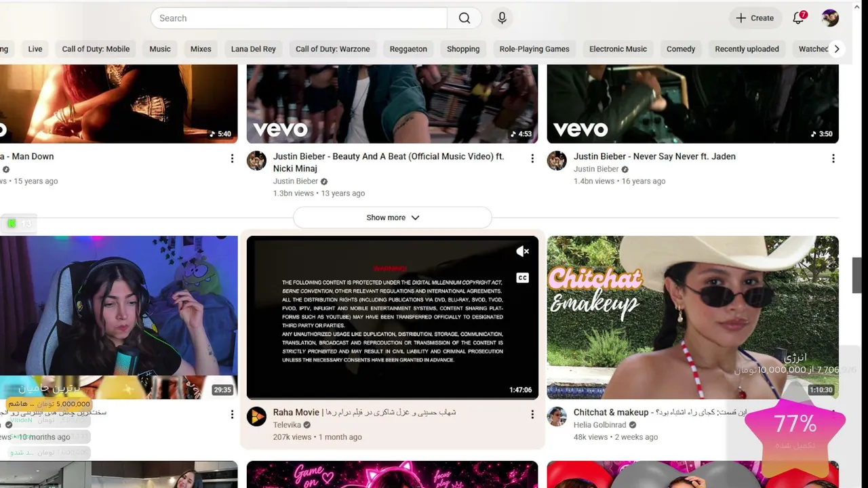This screenshot has width=868, height=488.
Task: Filter by the Reggaeton chip
Action: (408, 49)
